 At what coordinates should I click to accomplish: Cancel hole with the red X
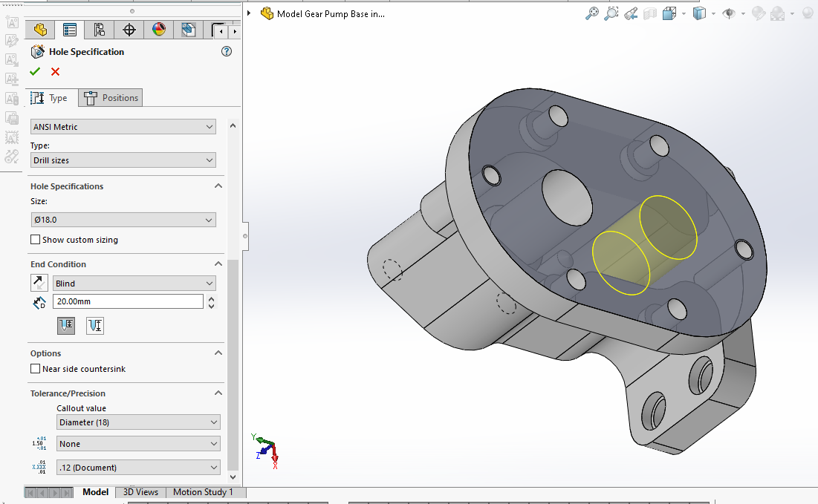coord(55,71)
